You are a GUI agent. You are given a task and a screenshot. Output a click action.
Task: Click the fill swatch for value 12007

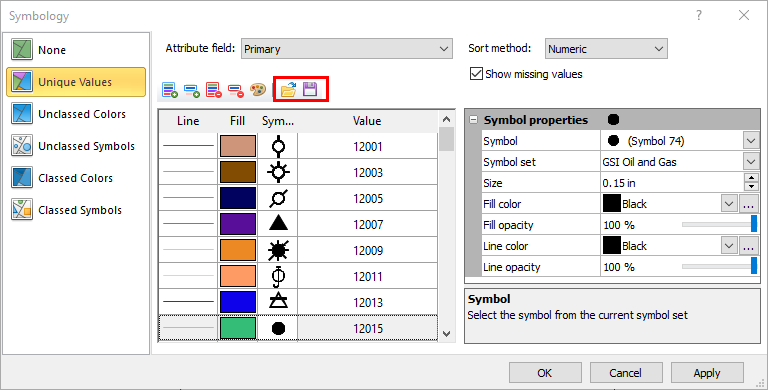coord(238,224)
